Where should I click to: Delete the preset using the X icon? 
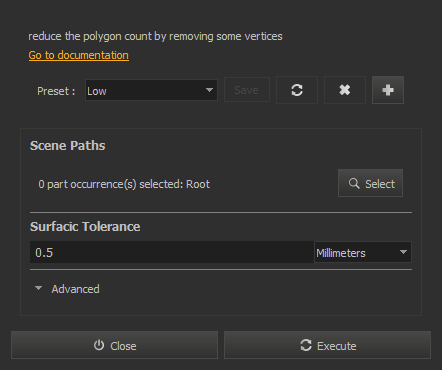pyautogui.click(x=345, y=90)
